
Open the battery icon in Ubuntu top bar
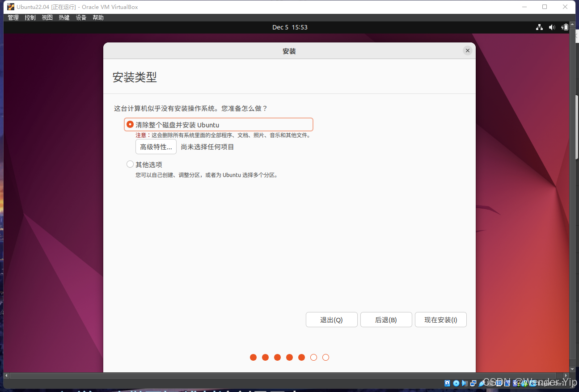565,27
